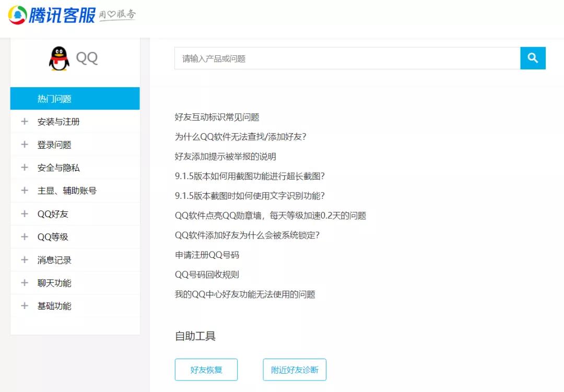Click the 好友恢复 self-help button
This screenshot has height=392, width=564.
tap(206, 370)
